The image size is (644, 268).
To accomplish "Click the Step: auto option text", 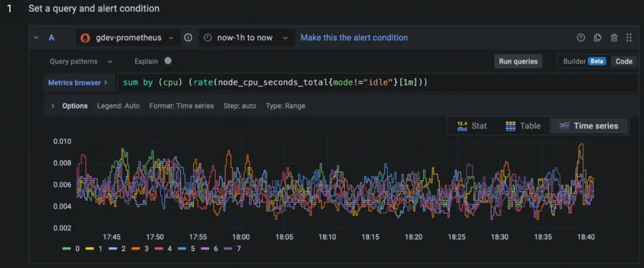I will coord(240,106).
